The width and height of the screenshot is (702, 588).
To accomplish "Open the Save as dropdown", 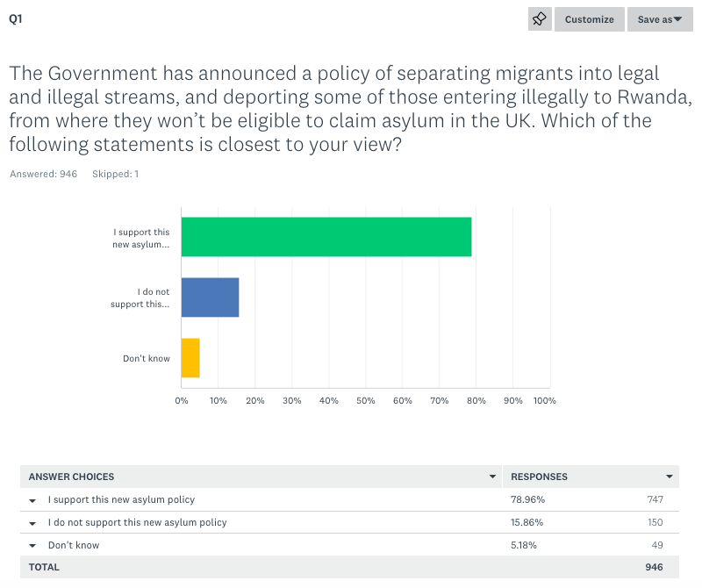I will coord(659,19).
